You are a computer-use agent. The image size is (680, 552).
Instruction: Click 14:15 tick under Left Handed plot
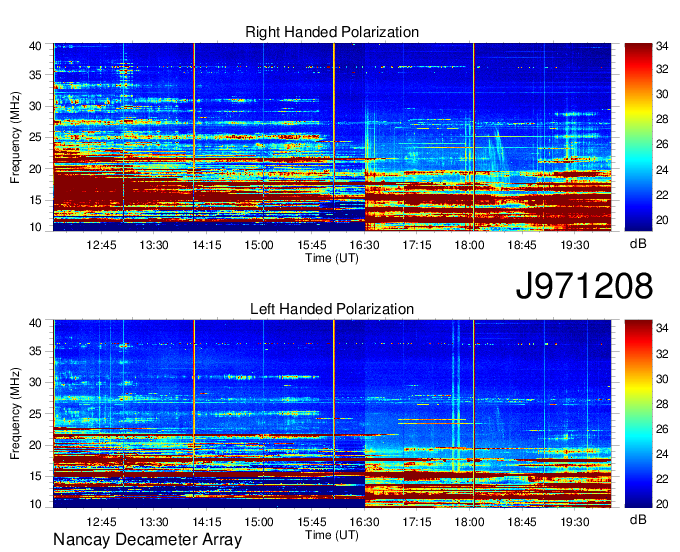point(206,522)
